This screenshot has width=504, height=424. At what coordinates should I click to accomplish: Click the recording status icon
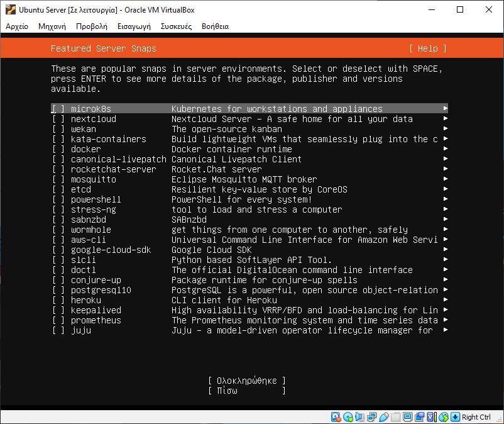[419, 417]
